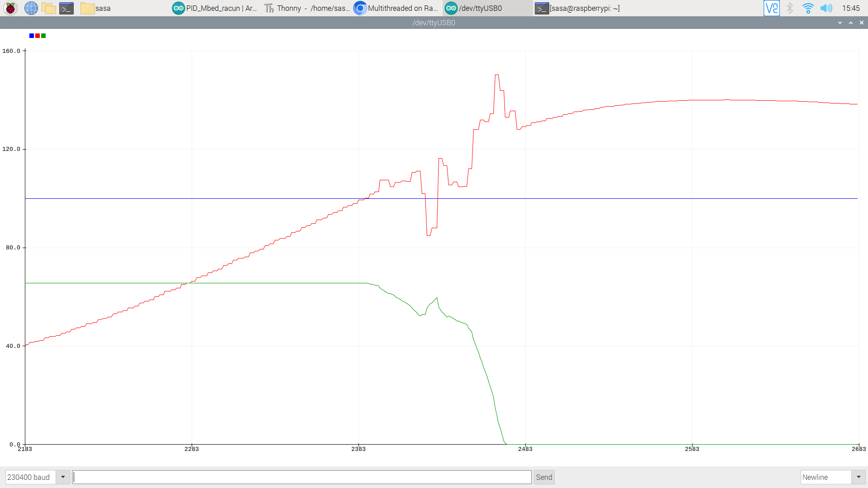Click the 2483 x-axis label
Screen dimensions: 868x488
coord(525,449)
